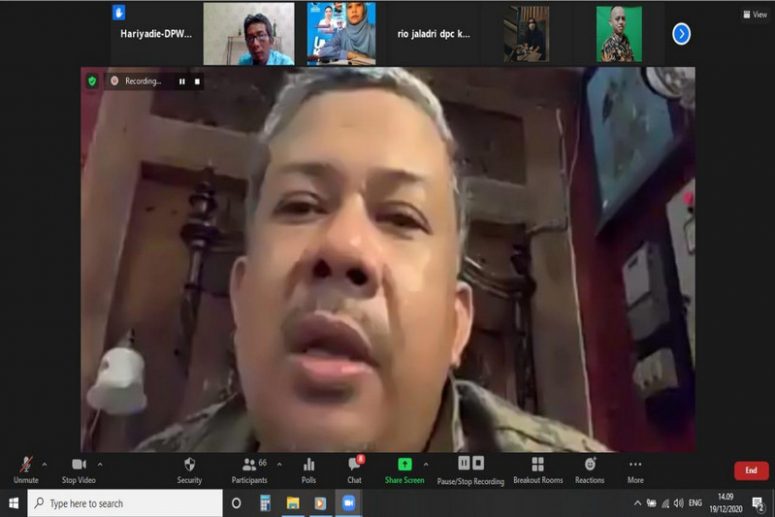775x517 pixels.
Task: Open the More menu with three dots
Action: (x=635, y=465)
